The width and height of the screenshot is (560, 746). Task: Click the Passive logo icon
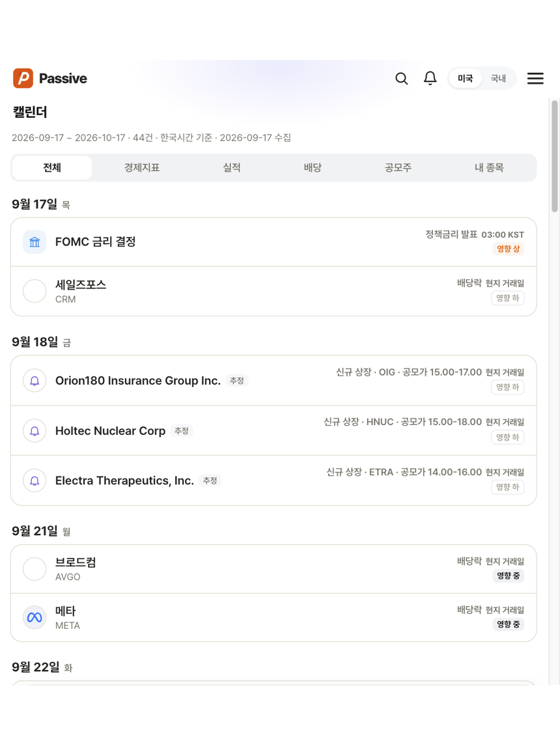23,78
